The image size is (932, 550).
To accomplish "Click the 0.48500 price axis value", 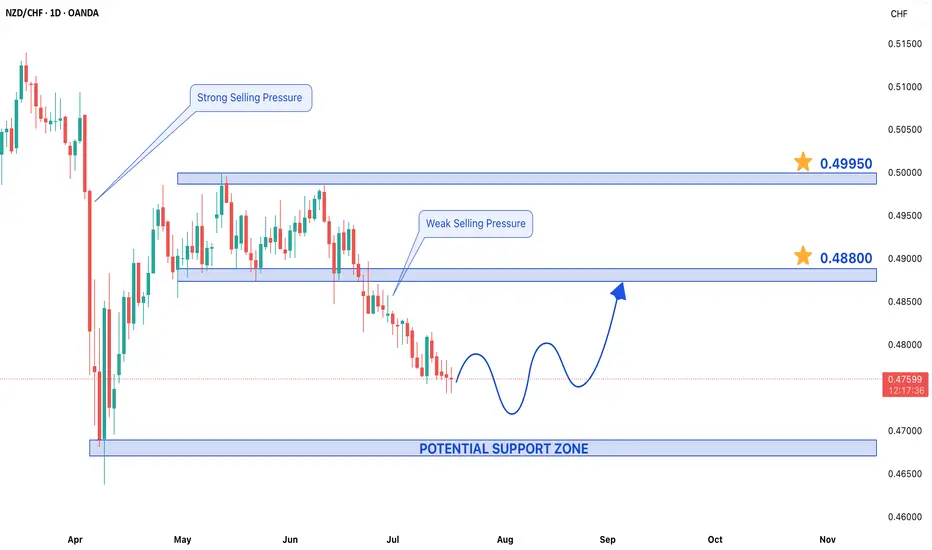I will tap(905, 302).
